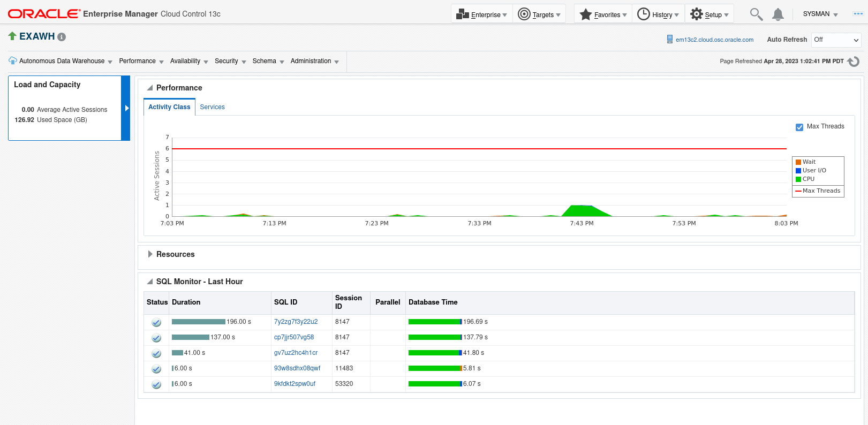Screen dimensions: 868x425
Task: Open SQL ID 9kfdkt2spw0uf link
Action: click(x=295, y=384)
